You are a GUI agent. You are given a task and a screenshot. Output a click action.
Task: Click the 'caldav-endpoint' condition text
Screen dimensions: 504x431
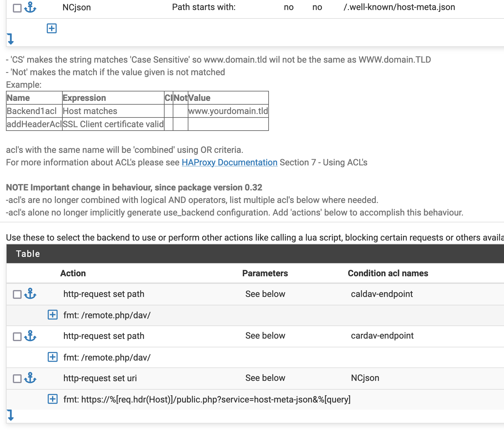click(x=382, y=294)
